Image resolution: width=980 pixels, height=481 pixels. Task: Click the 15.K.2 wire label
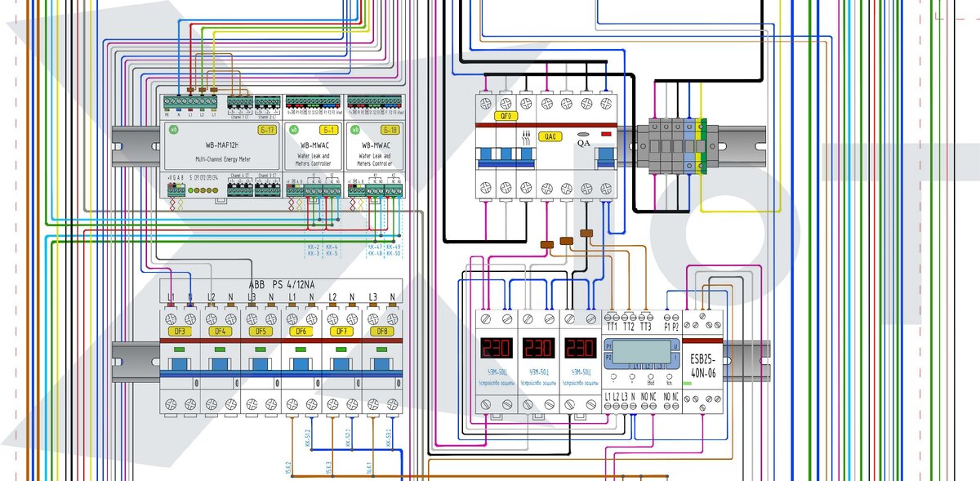coord(288,467)
